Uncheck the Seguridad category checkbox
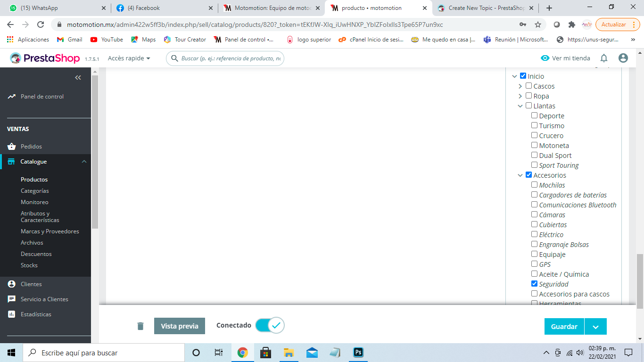644x362 pixels. click(x=534, y=284)
